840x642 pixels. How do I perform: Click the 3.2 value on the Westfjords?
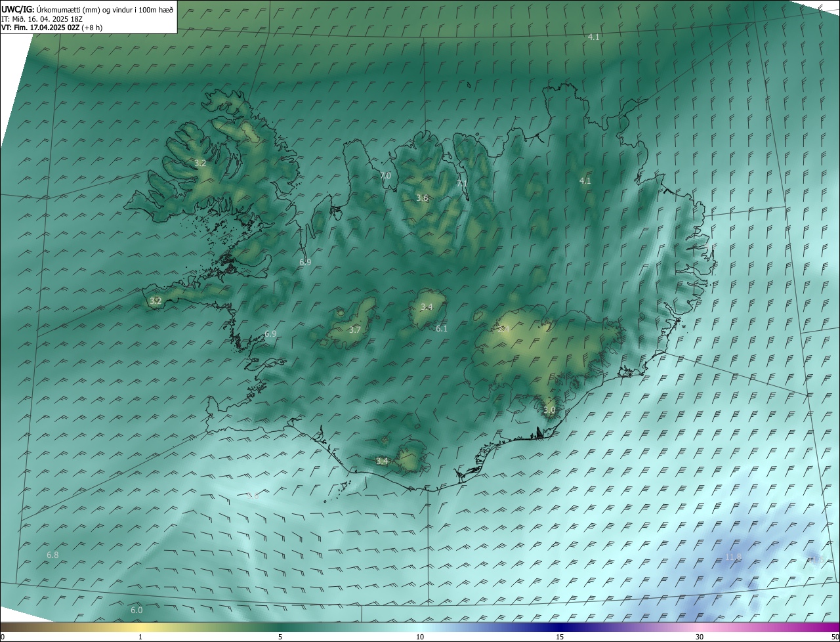point(200,163)
